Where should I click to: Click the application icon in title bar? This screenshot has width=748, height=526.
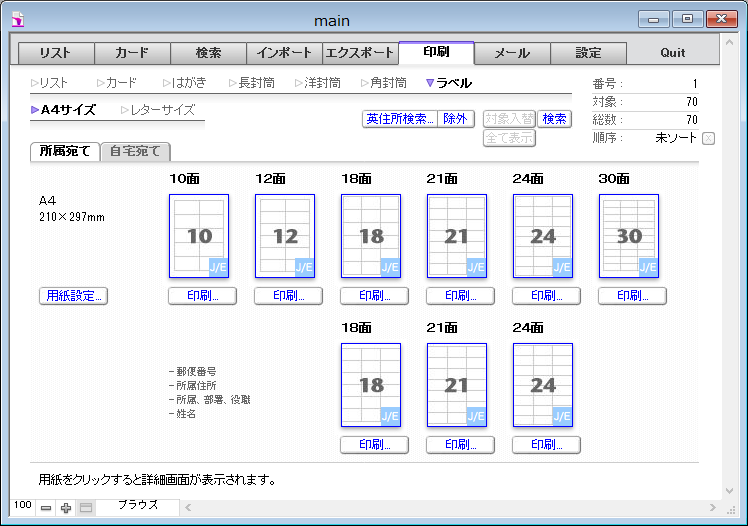coord(17,19)
